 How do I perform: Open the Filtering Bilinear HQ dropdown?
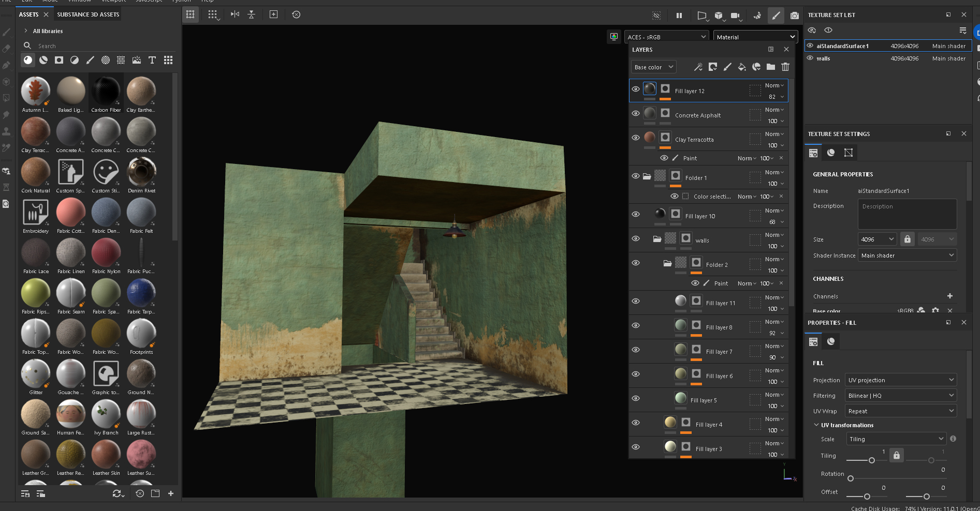click(x=901, y=396)
